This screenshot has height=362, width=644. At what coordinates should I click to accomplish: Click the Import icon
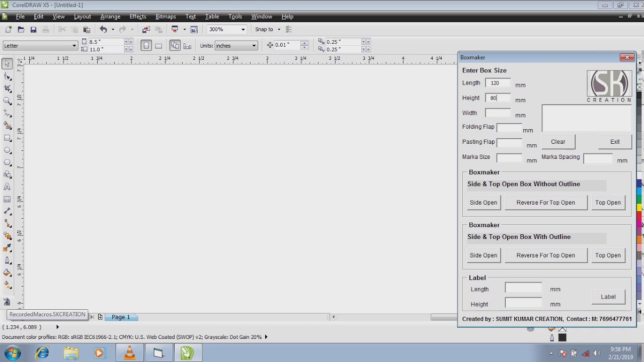coord(146,30)
